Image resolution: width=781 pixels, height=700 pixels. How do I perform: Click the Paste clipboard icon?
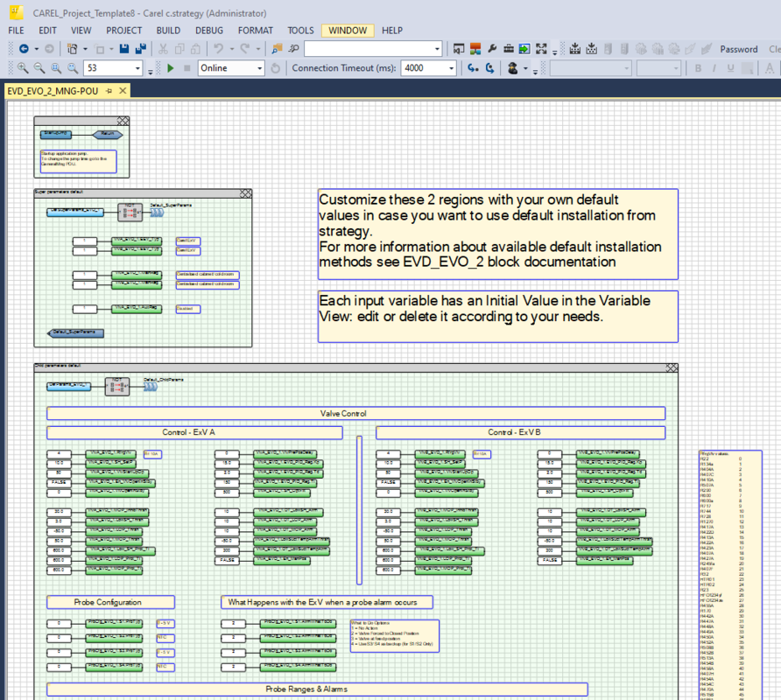coord(196,49)
